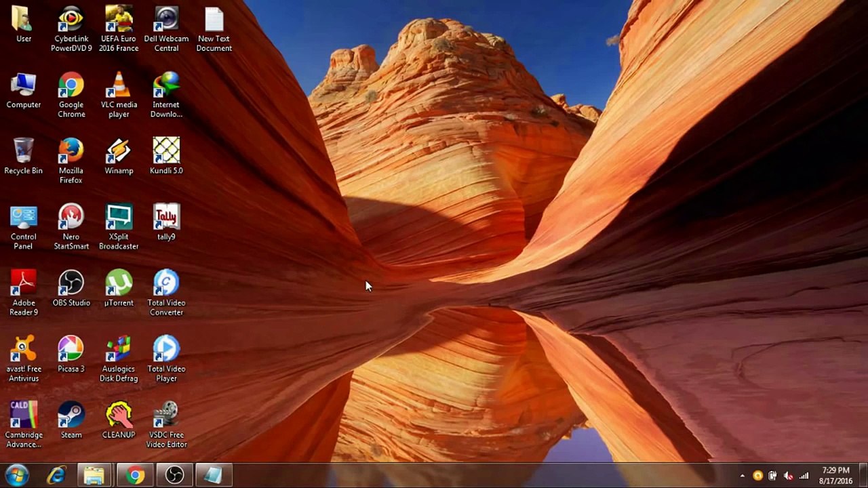The height and width of the screenshot is (488, 868).
Task: Open Google Chrome from the taskbar
Action: point(135,475)
